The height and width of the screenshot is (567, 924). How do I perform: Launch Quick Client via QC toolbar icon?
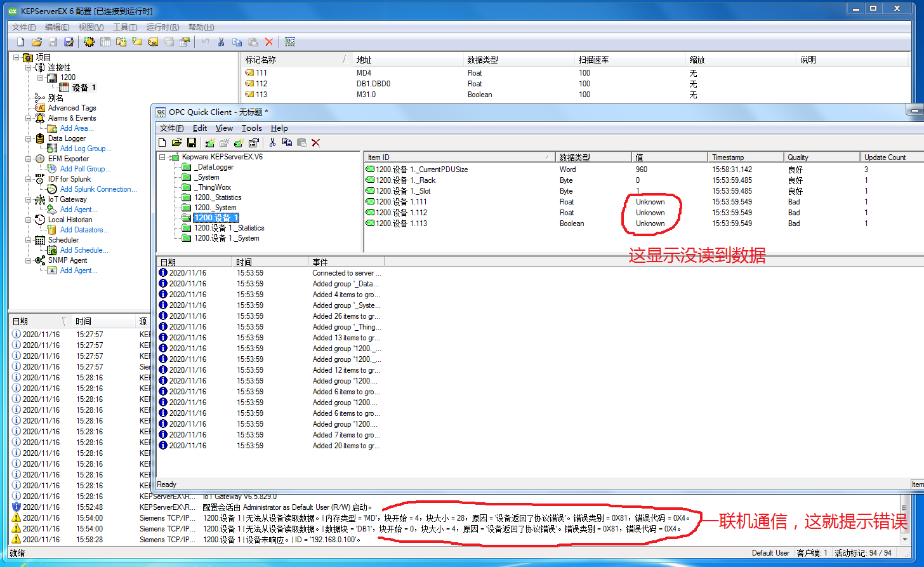290,42
